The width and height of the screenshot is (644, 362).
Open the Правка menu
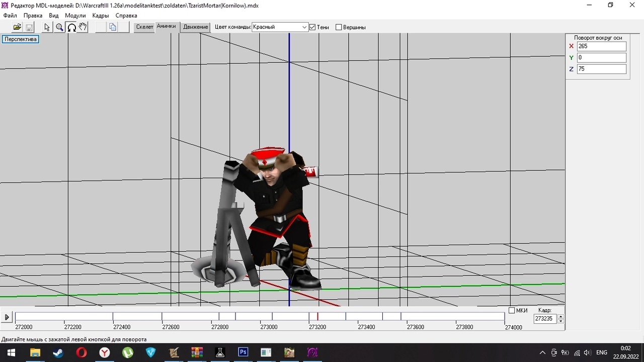coord(33,16)
